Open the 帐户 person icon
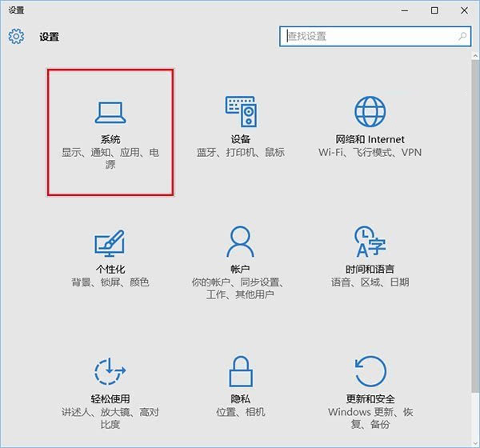 [240, 242]
